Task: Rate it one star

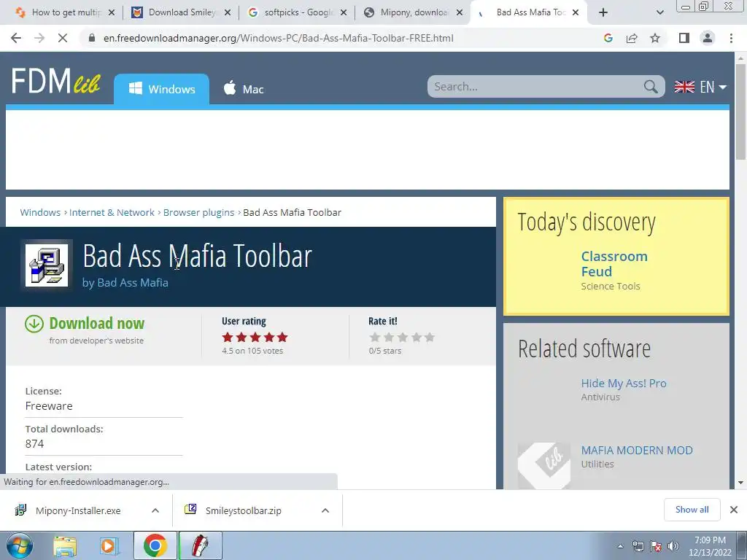Action: pos(375,338)
